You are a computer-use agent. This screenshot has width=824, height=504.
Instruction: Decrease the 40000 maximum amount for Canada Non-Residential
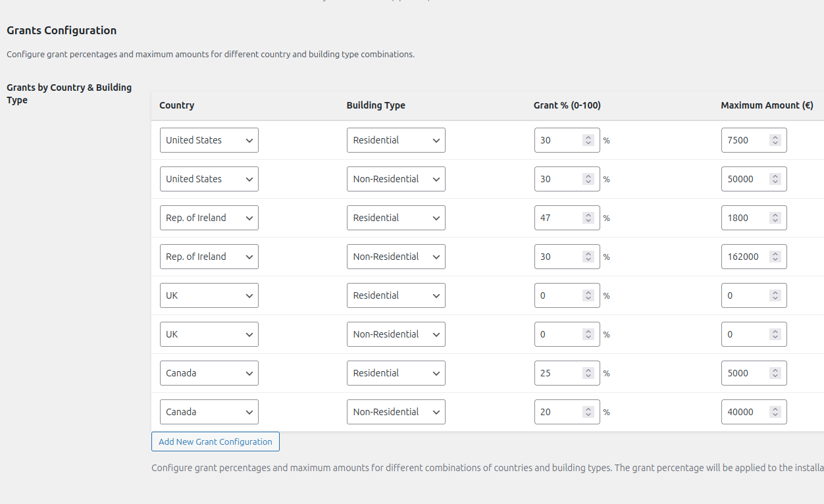(777, 416)
